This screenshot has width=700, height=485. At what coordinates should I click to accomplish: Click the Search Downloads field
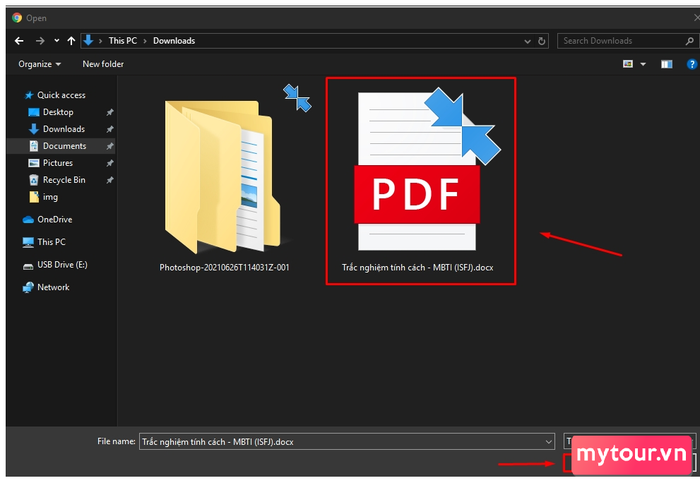623,41
